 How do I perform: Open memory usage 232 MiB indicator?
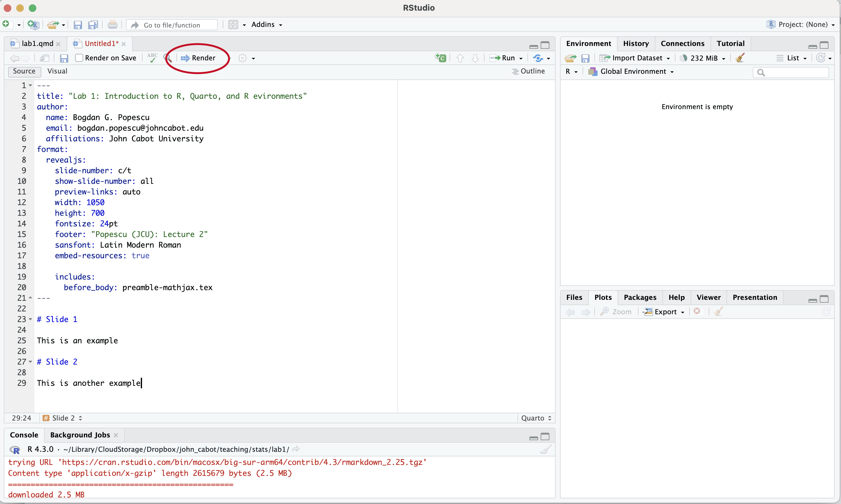(x=703, y=58)
